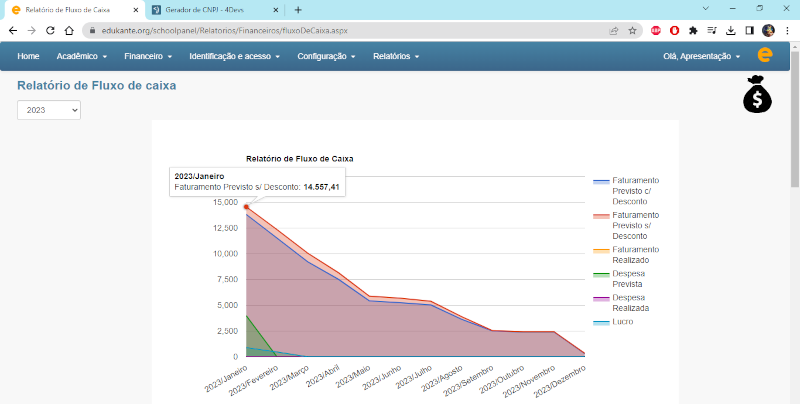Go forward with the browser forward arrow
This screenshot has height=404, width=800.
click(32, 31)
